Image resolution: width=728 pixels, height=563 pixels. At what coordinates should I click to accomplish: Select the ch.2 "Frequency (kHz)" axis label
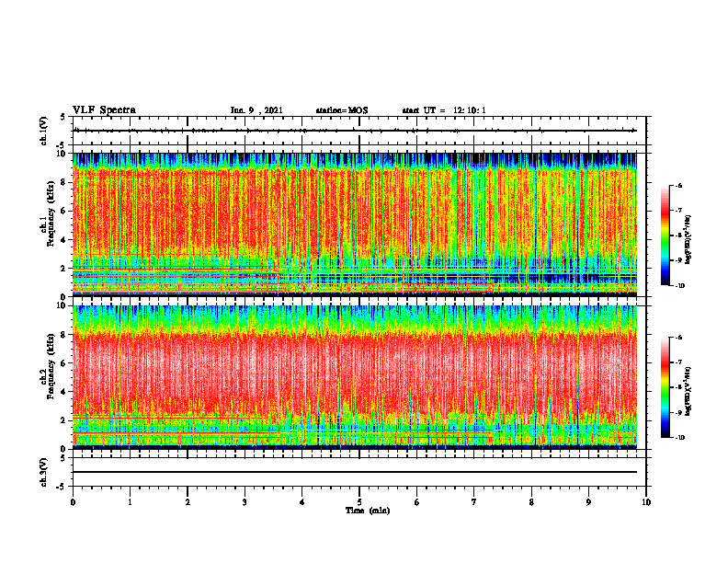pyautogui.click(x=51, y=366)
